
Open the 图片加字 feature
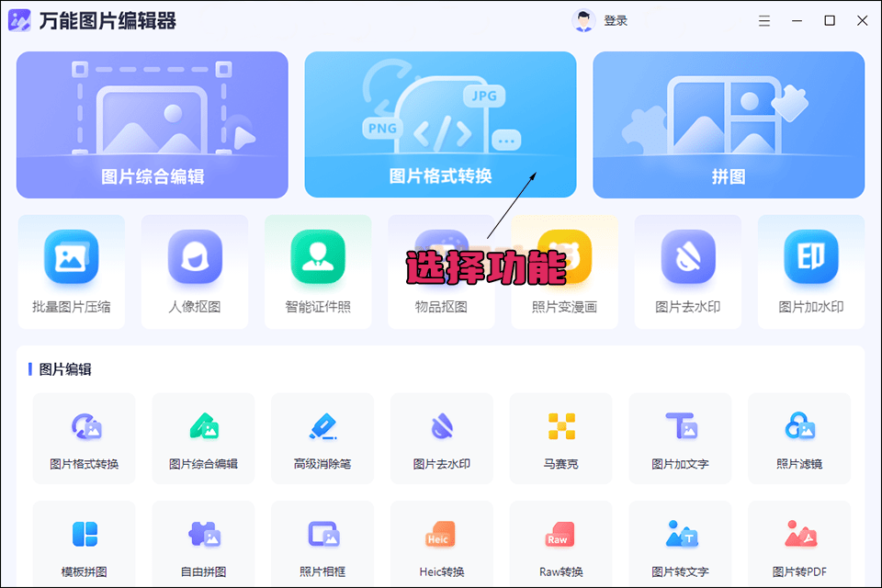[x=680, y=438]
